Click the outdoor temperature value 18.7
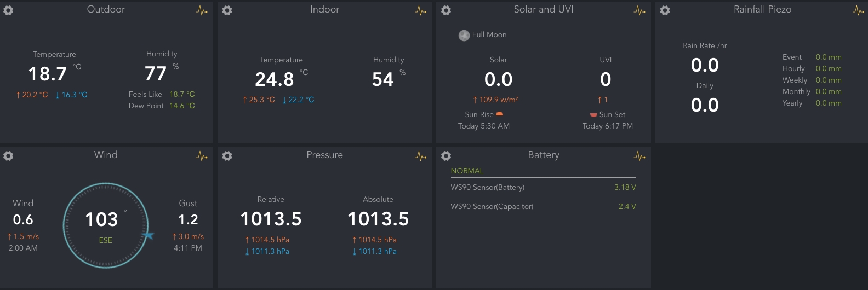868x290 pixels. pos(48,74)
